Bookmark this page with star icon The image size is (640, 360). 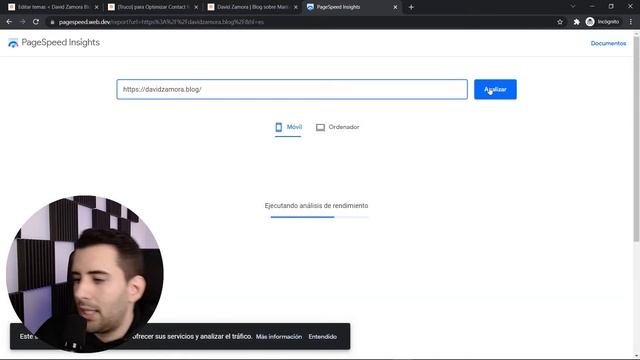(560, 22)
